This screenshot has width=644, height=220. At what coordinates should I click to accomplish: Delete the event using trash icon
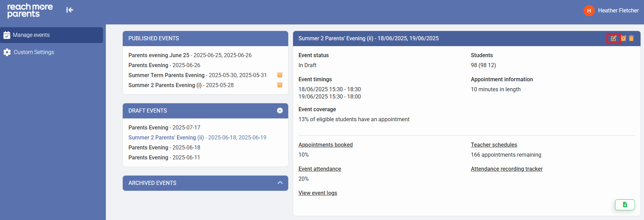point(631,39)
